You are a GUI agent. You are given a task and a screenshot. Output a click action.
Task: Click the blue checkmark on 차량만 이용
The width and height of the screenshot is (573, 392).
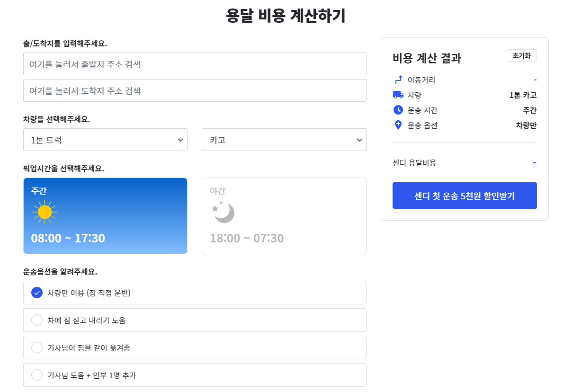pos(37,292)
